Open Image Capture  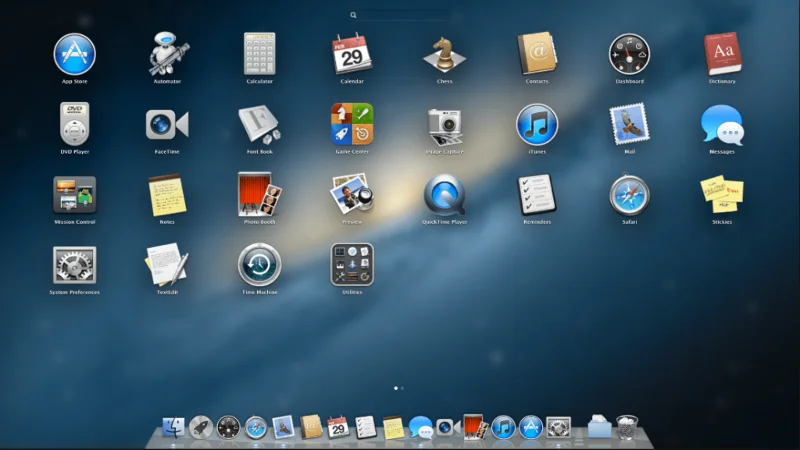(x=444, y=126)
